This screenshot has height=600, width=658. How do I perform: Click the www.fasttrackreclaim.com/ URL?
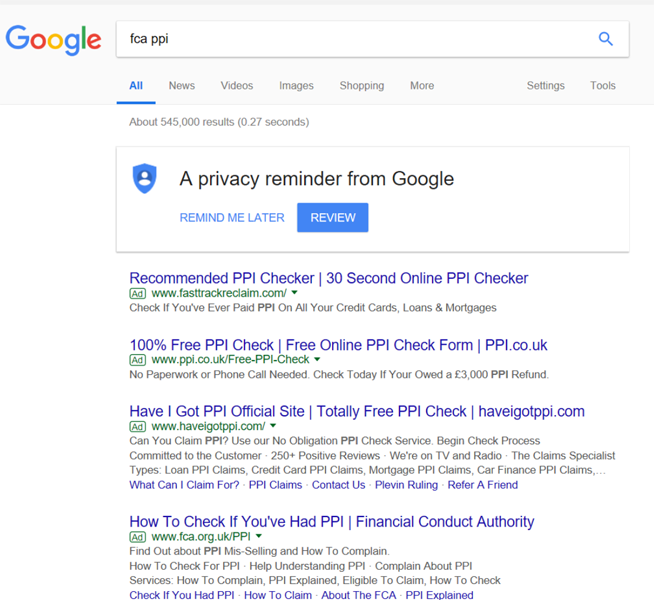(219, 293)
